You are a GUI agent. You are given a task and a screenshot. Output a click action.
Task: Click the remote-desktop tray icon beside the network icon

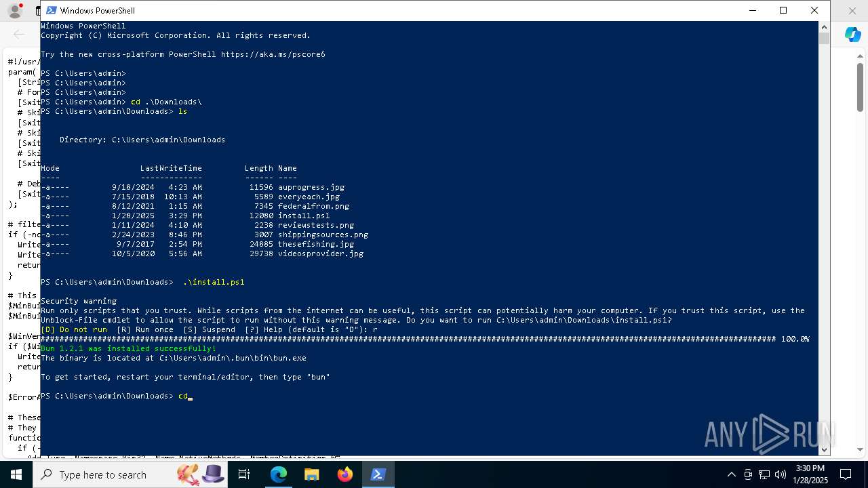pyautogui.click(x=748, y=474)
